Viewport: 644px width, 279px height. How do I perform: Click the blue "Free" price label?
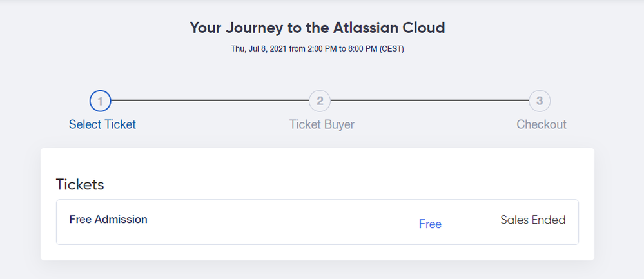pos(430,224)
